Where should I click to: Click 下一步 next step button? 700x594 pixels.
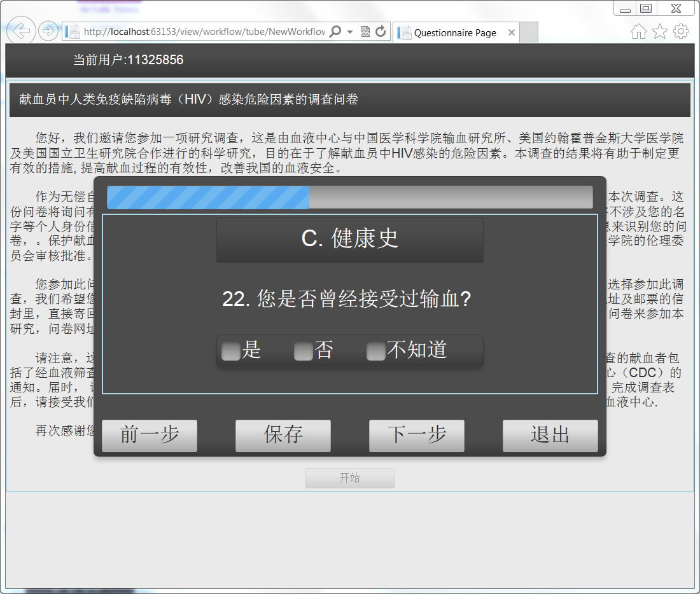click(x=417, y=436)
